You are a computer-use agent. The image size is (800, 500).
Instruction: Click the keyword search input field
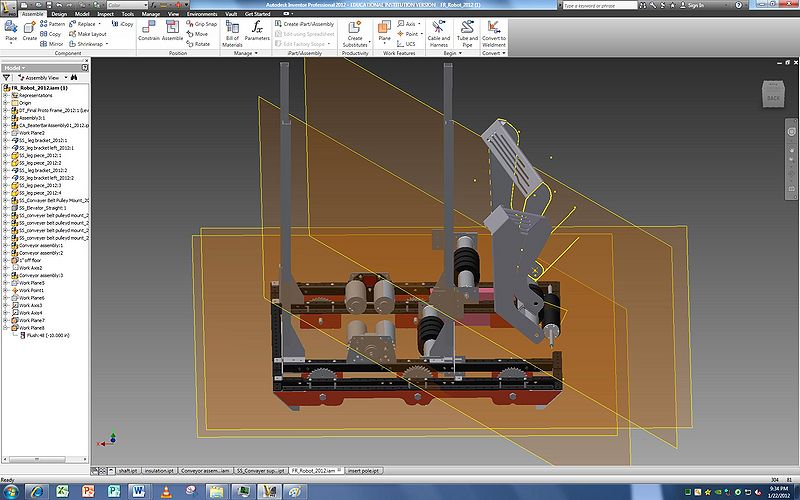[x=599, y=5]
